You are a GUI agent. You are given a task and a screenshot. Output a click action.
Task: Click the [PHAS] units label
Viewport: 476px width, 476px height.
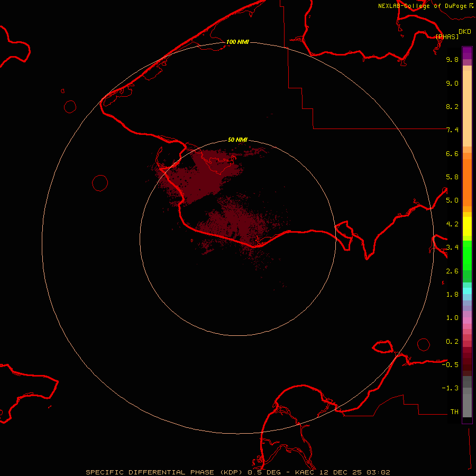[x=447, y=36]
